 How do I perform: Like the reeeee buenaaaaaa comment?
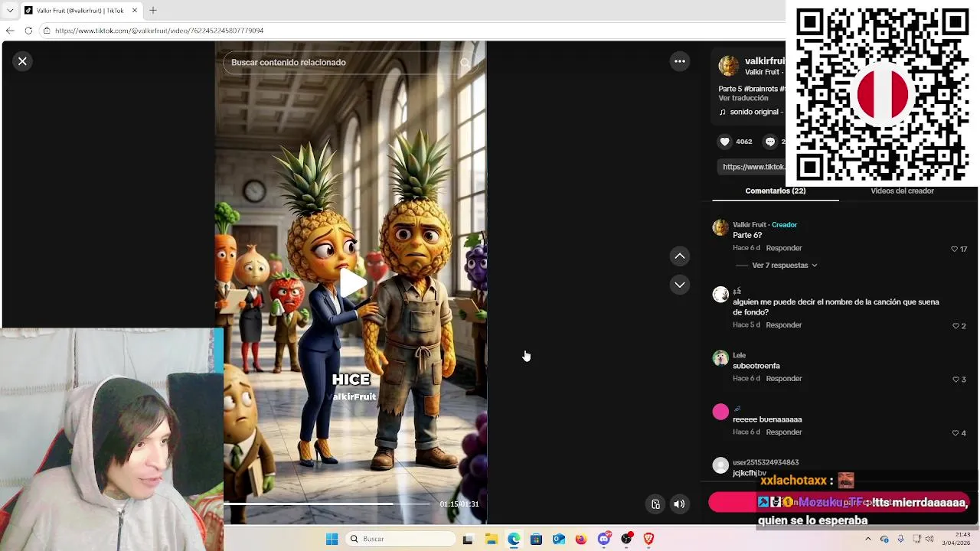pyautogui.click(x=955, y=433)
